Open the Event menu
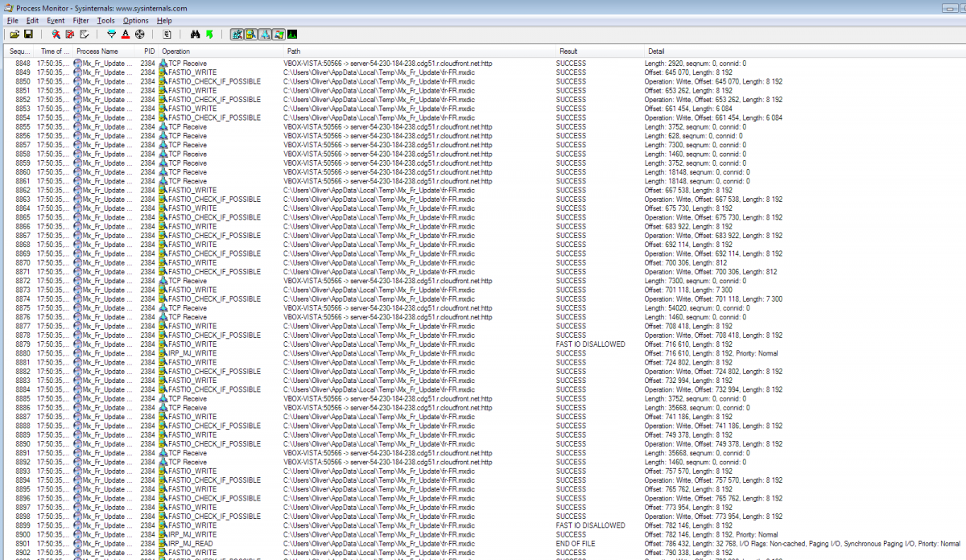This screenshot has width=966, height=560. click(x=56, y=20)
